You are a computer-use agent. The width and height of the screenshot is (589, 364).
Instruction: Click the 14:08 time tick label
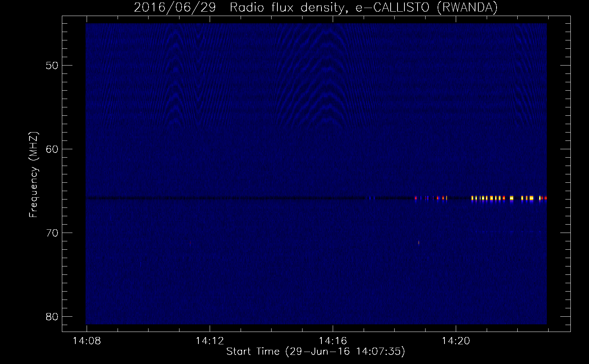[x=87, y=341]
